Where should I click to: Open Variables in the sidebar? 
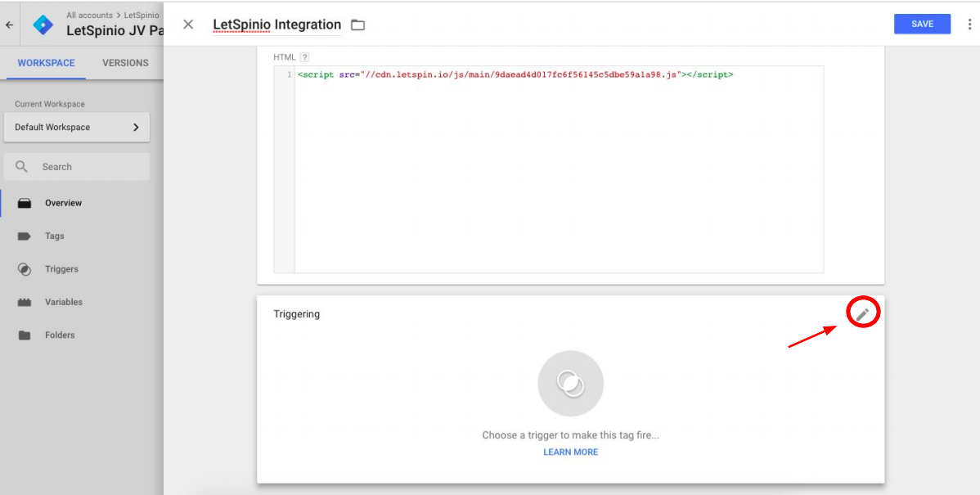coord(64,302)
